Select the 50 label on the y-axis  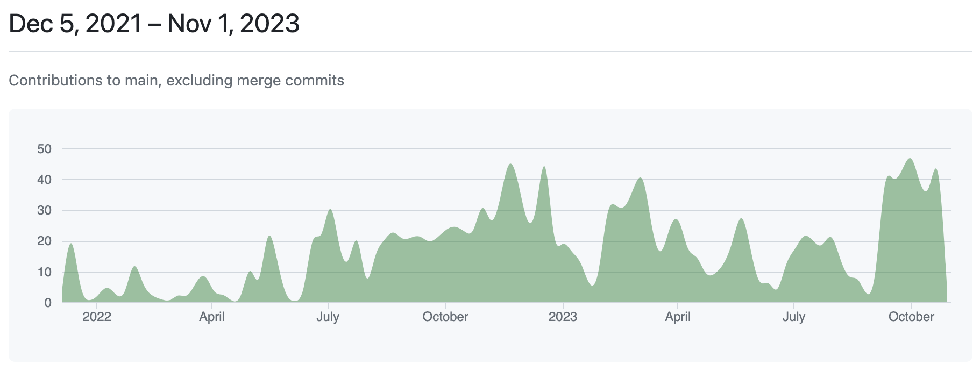click(x=44, y=149)
